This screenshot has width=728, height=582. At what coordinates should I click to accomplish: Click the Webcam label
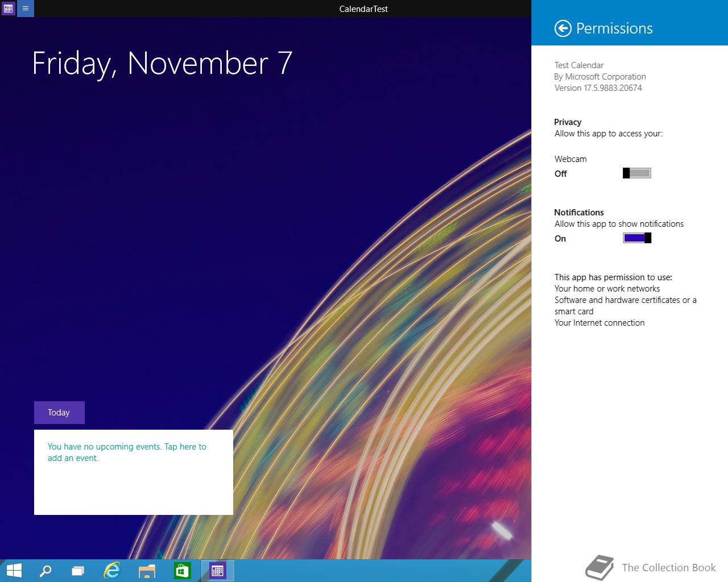[x=570, y=159]
